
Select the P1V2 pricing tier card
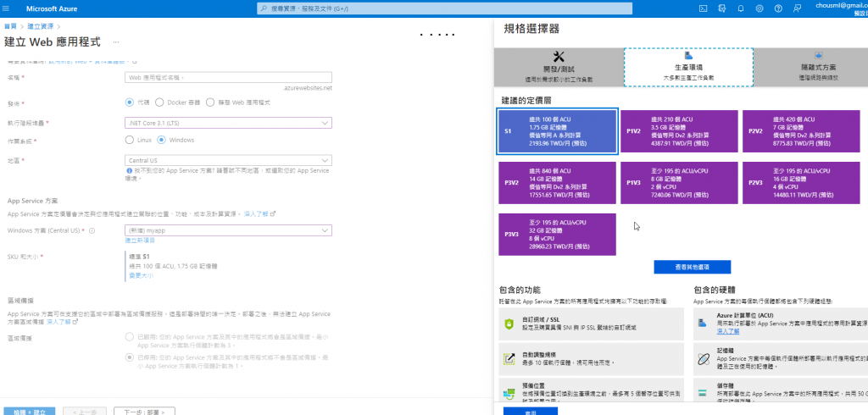pos(679,131)
